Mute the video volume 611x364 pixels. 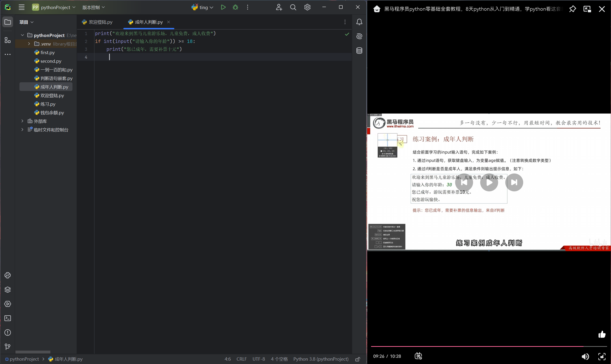pos(585,356)
